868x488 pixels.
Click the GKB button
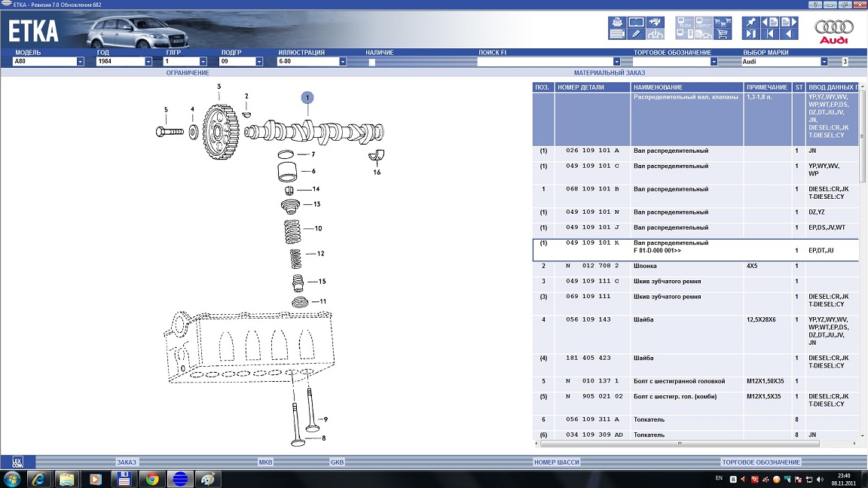pyautogui.click(x=337, y=462)
